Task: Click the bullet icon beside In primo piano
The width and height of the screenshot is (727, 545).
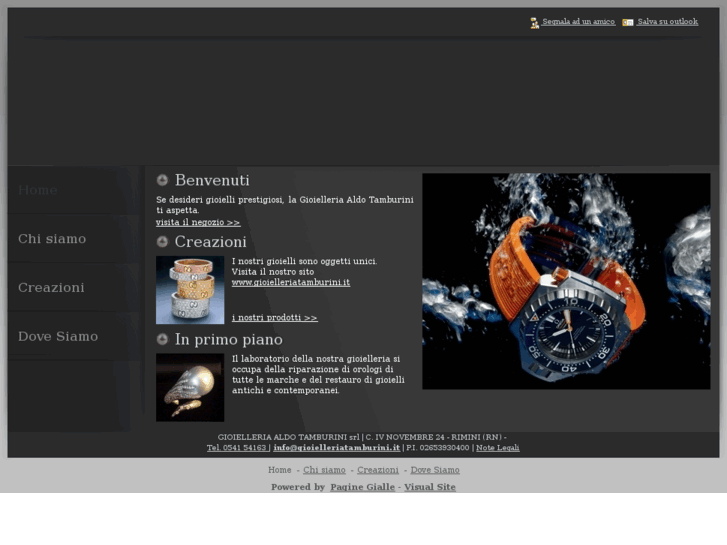Action: [x=162, y=340]
